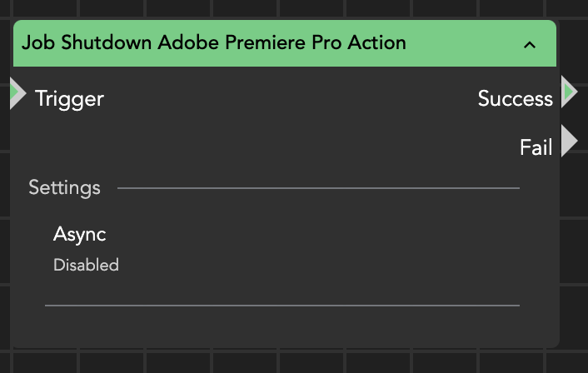Screen dimensions: 588x373
Task: Click the Trigger label text
Action: (x=69, y=99)
